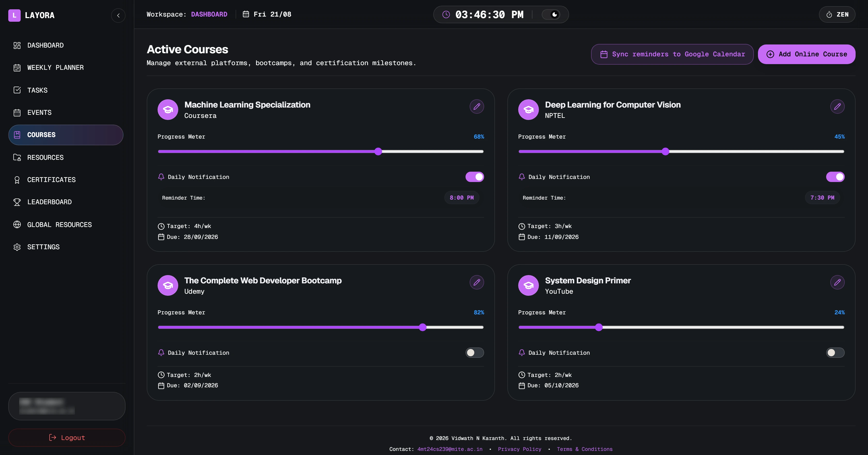Click the contact email 4mt24cs239@mite.ac.in
The width and height of the screenshot is (868, 455).
click(450, 449)
